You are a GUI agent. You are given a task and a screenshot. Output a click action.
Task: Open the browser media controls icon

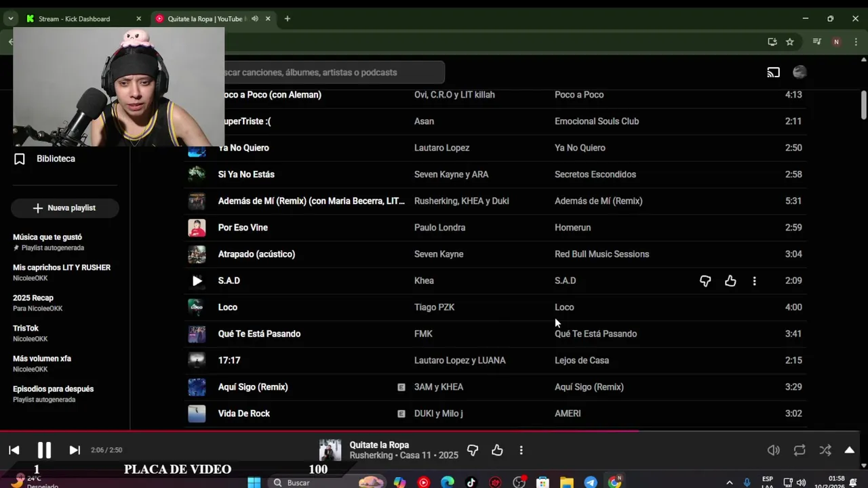pyautogui.click(x=817, y=42)
